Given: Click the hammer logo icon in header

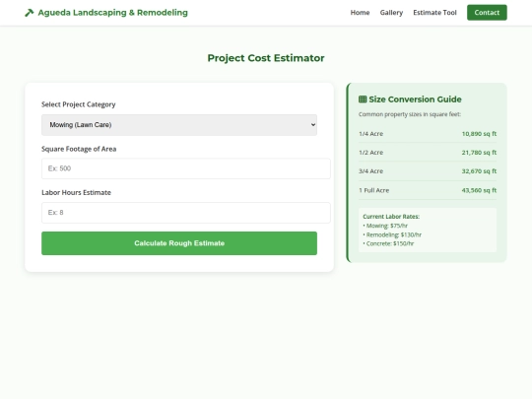Looking at the screenshot, I should pos(30,13).
